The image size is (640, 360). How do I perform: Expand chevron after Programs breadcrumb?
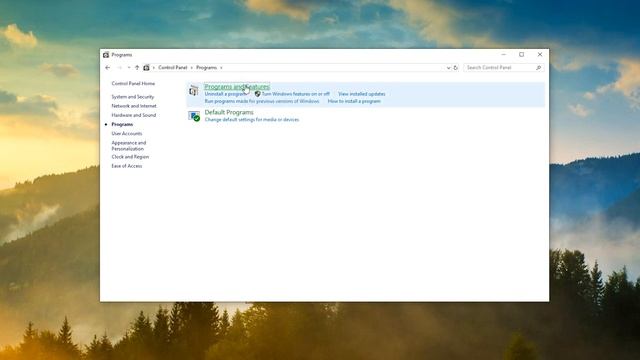(x=221, y=68)
